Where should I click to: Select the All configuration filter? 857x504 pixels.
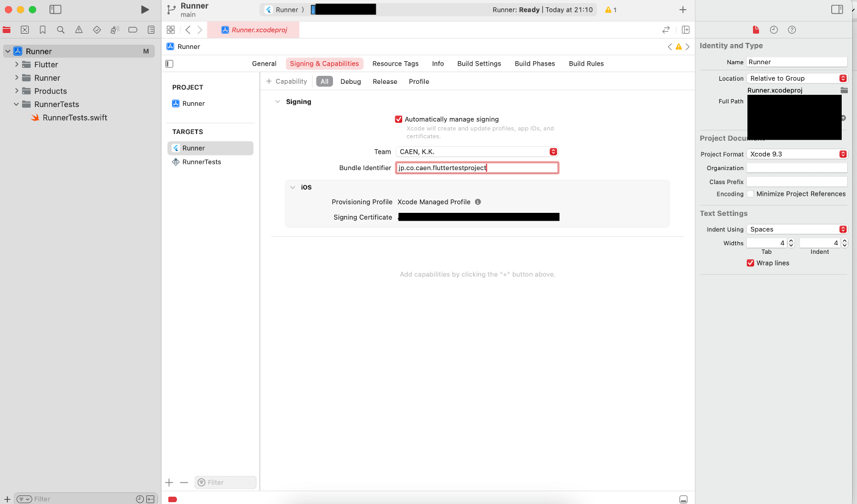pyautogui.click(x=324, y=81)
